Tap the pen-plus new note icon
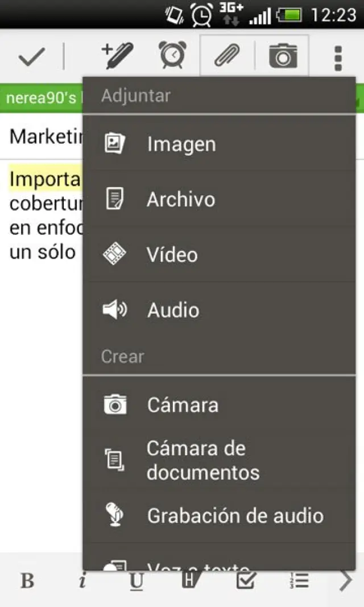The image size is (364, 607). point(117,56)
